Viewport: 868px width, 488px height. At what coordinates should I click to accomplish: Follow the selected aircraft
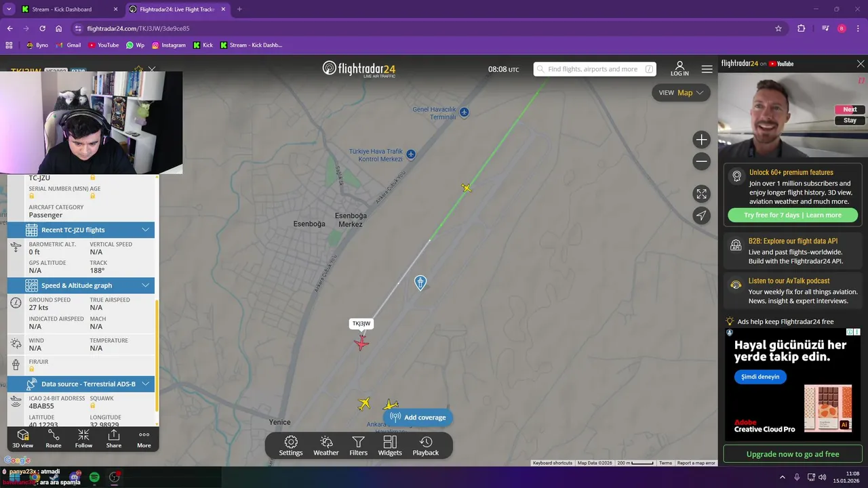tap(83, 439)
